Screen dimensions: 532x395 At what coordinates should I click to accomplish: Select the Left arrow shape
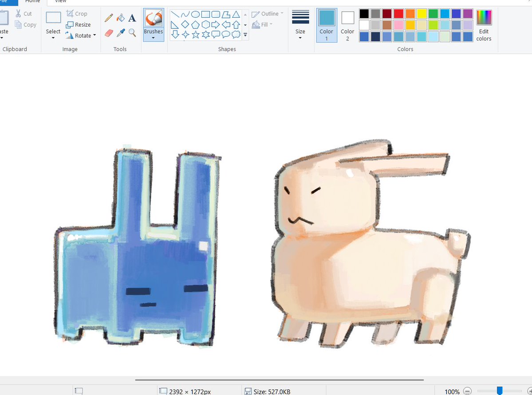[x=226, y=24]
